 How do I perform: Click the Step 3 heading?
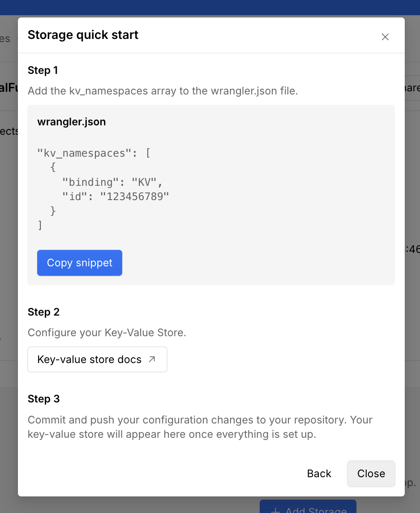(x=43, y=399)
